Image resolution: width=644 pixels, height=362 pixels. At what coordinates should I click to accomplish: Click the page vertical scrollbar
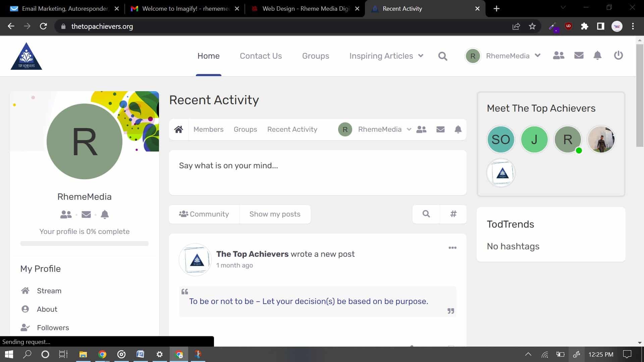(x=639, y=96)
